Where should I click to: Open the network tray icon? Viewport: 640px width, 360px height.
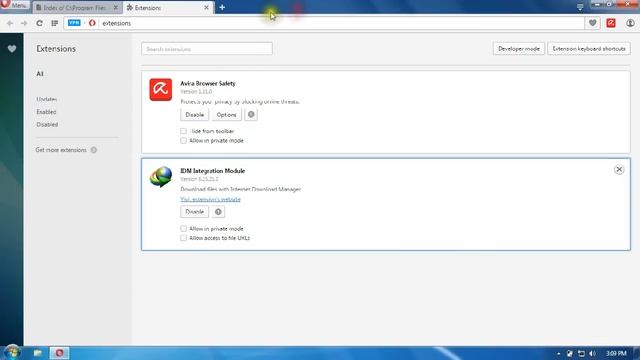click(x=581, y=353)
